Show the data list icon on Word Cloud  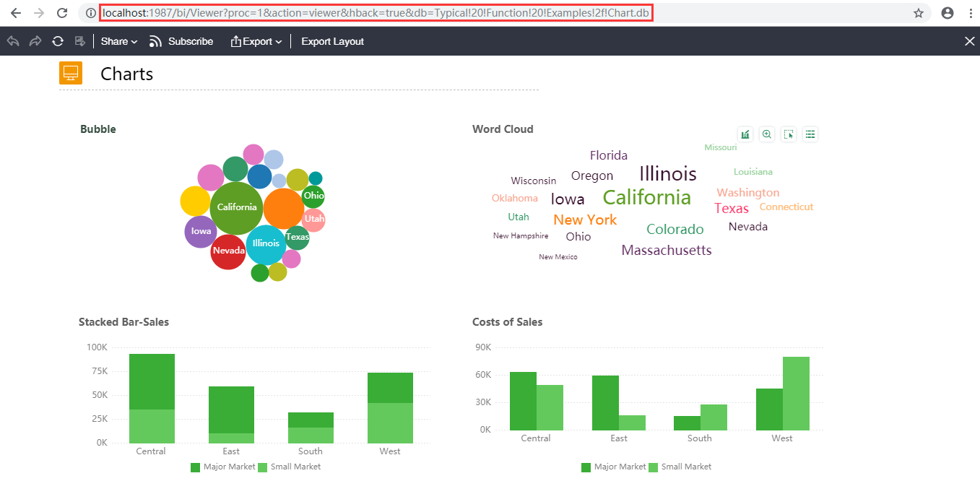pyautogui.click(x=810, y=134)
